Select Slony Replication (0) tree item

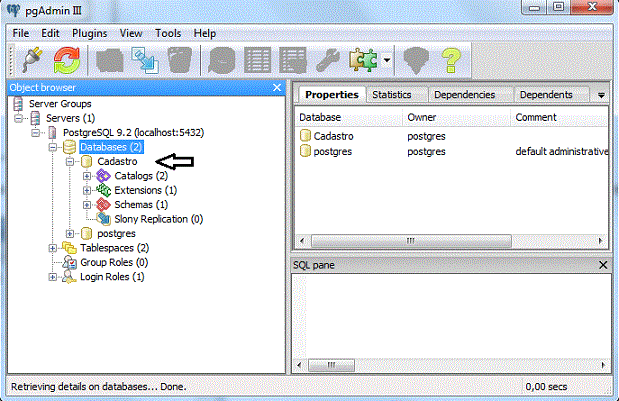[158, 219]
